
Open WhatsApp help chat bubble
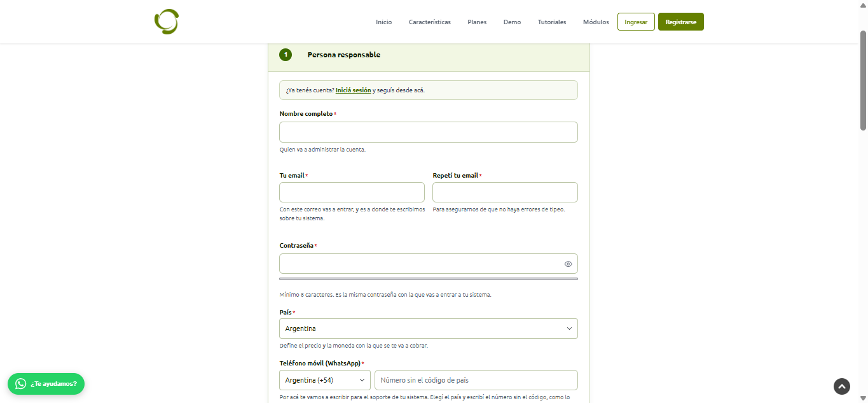point(46,384)
